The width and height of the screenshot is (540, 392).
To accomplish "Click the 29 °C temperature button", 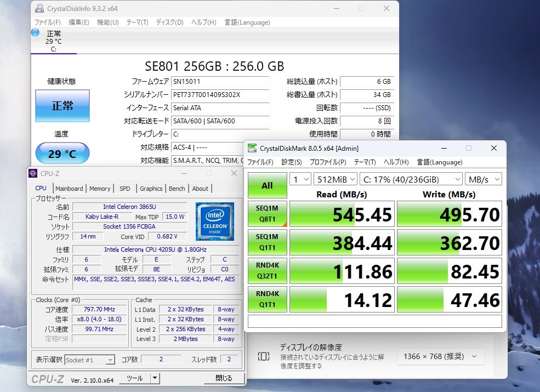I will [x=62, y=154].
